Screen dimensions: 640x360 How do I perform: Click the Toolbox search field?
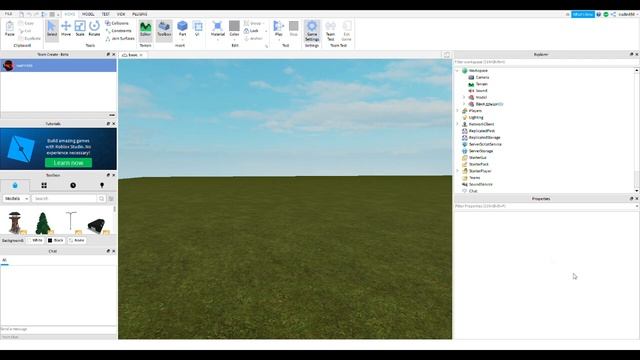coord(64,198)
